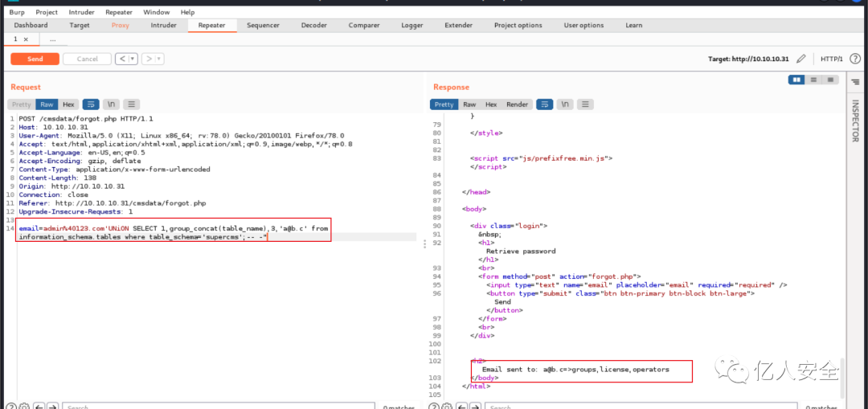Open Response search help icon
Viewport: 868px width, 409px height.
click(433, 407)
